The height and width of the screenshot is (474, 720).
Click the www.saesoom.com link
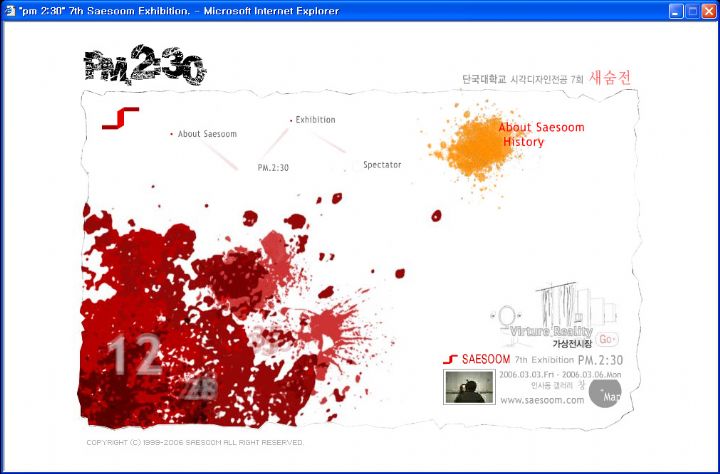point(542,400)
